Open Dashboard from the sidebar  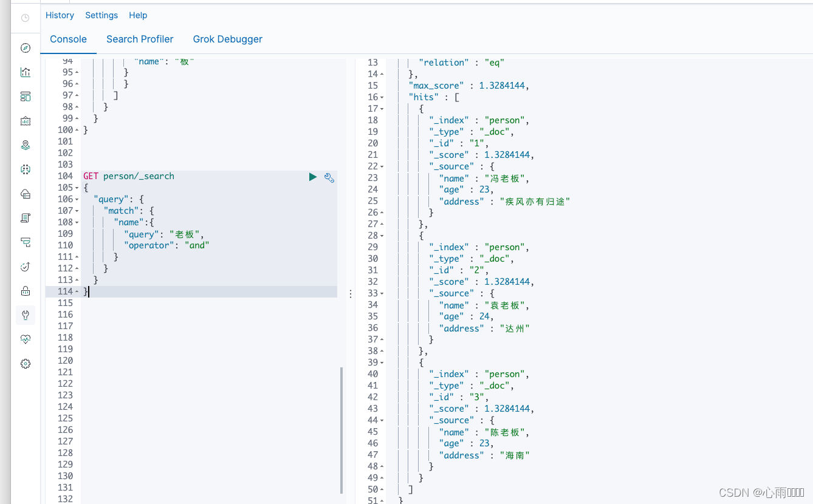(x=25, y=97)
